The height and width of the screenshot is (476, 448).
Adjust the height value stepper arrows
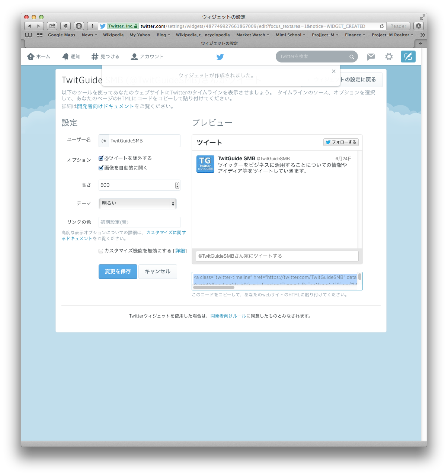(177, 185)
